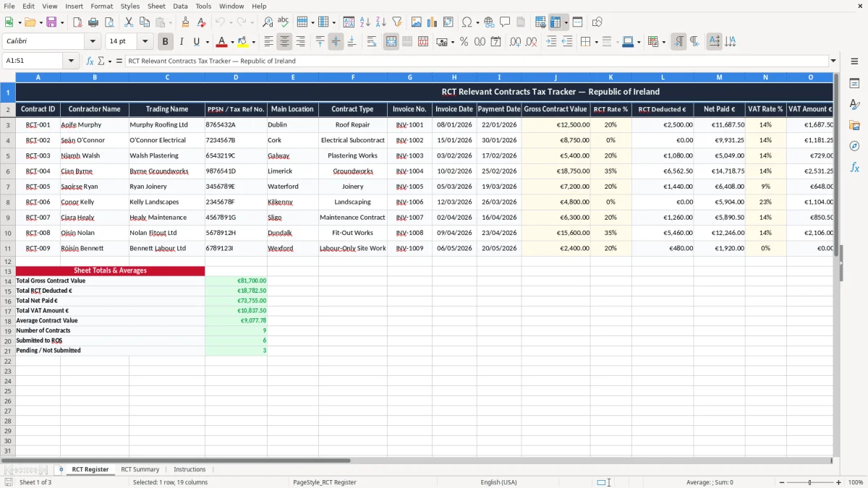Insert a hyperlink via toolbar icon
Viewport: 868px width, 488px height.
[489, 22]
